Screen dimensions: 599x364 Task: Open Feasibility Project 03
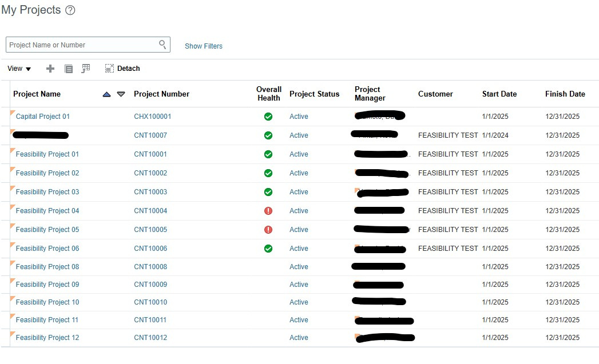pyautogui.click(x=47, y=192)
